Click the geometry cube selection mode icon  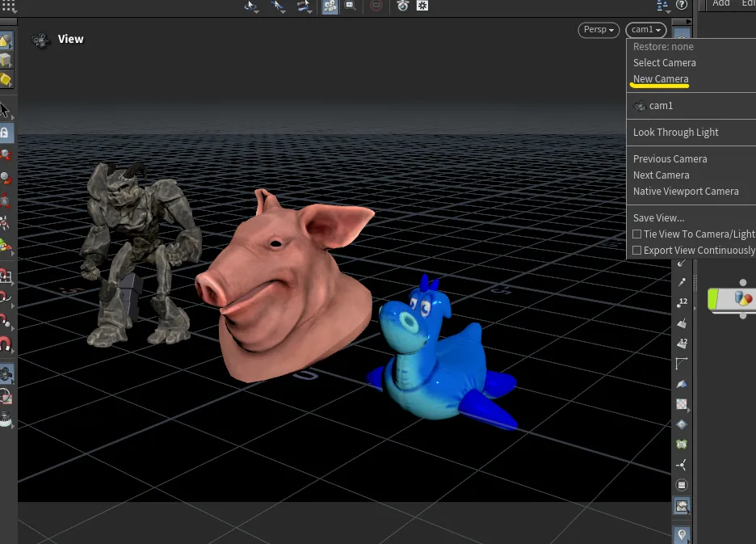(6, 61)
